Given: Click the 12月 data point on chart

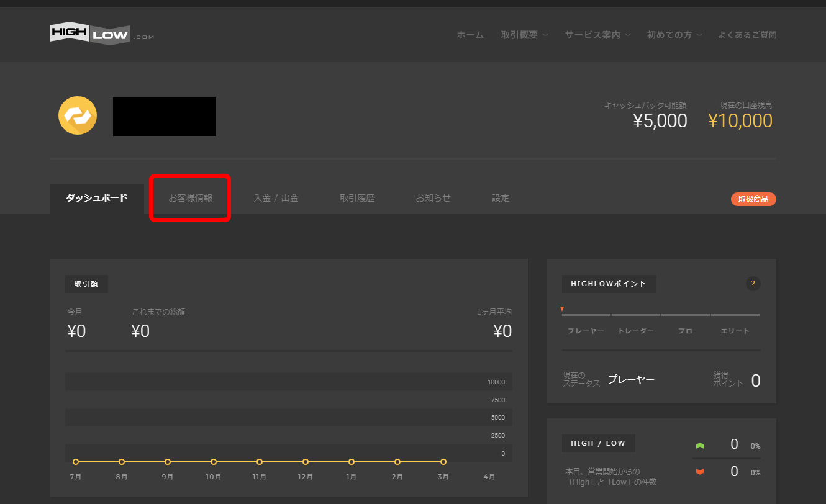Looking at the screenshot, I should coord(306,462).
